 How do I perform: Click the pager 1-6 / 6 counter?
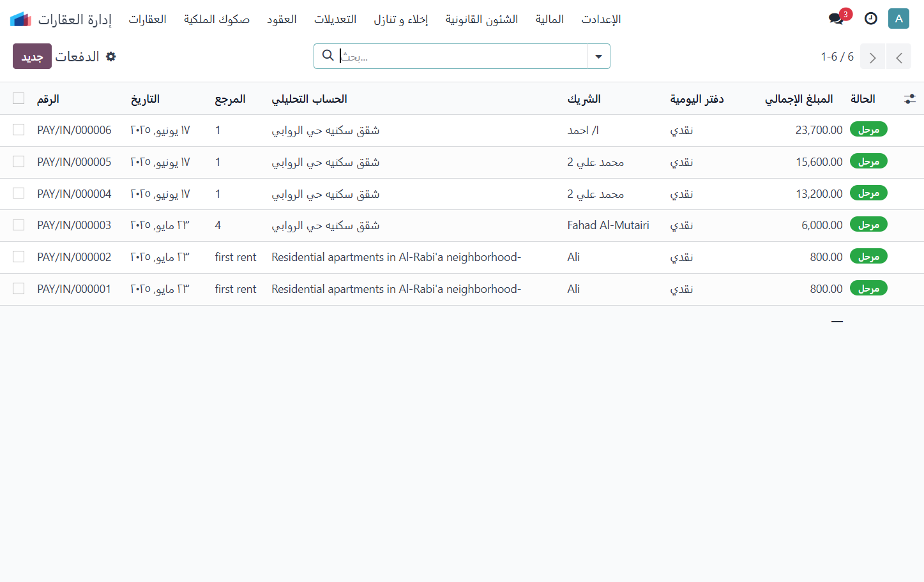tap(837, 57)
